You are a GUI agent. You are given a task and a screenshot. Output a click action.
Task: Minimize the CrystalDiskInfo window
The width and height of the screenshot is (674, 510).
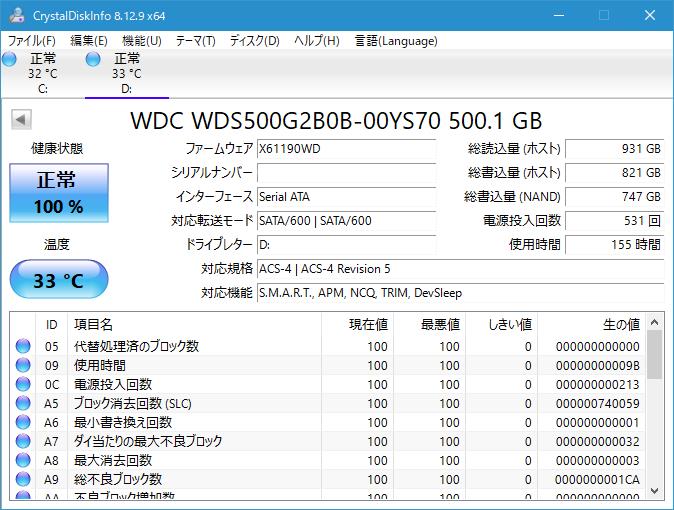[559, 15]
